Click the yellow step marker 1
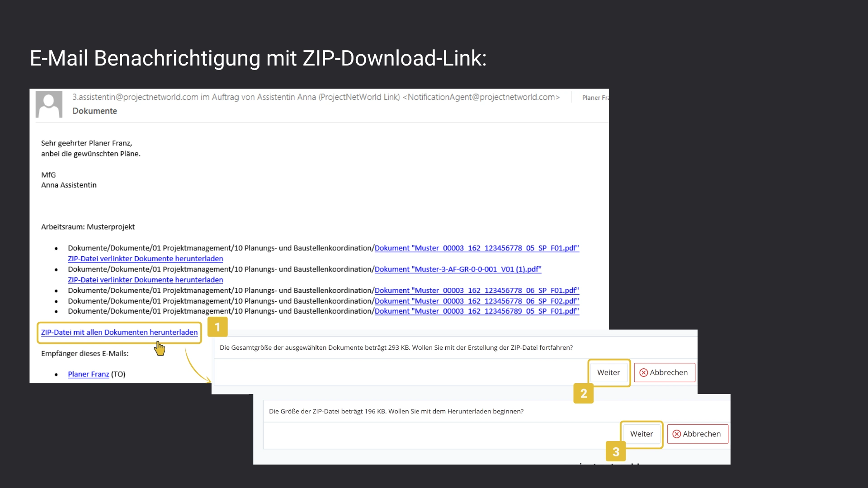The image size is (868, 488). coord(217,327)
